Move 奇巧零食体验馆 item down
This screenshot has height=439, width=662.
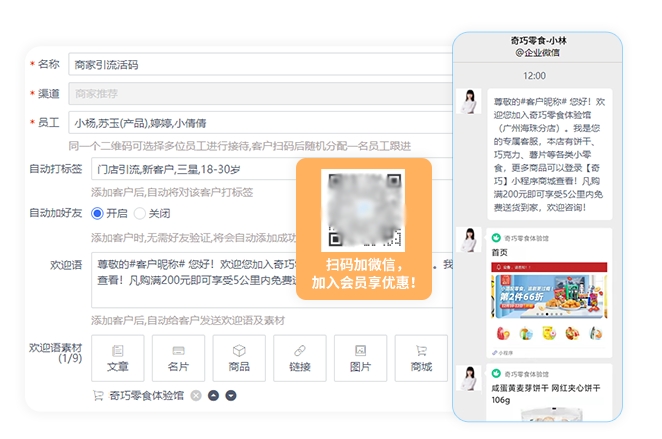(x=231, y=396)
